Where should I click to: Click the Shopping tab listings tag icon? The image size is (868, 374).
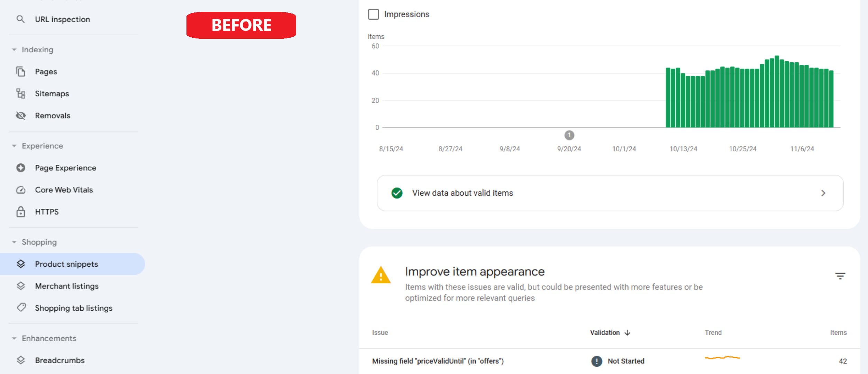coord(21,308)
